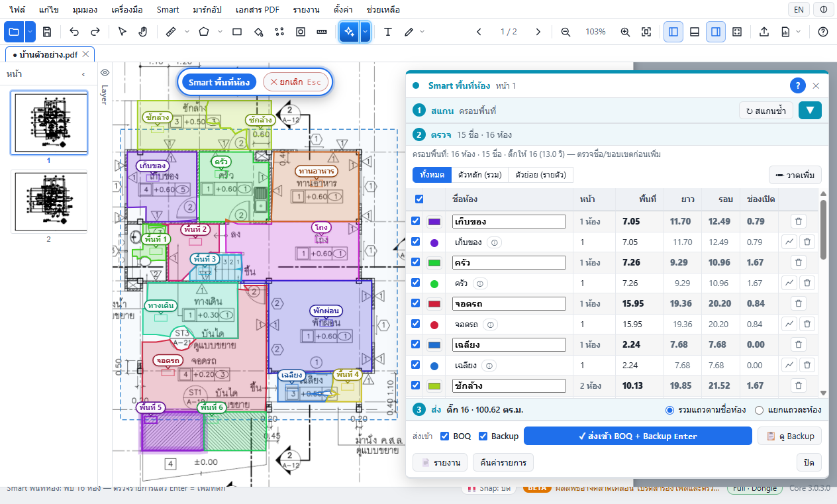This screenshot has height=504, width=837.
Task: Uncheck the select-all header checkbox
Action: coord(419,199)
